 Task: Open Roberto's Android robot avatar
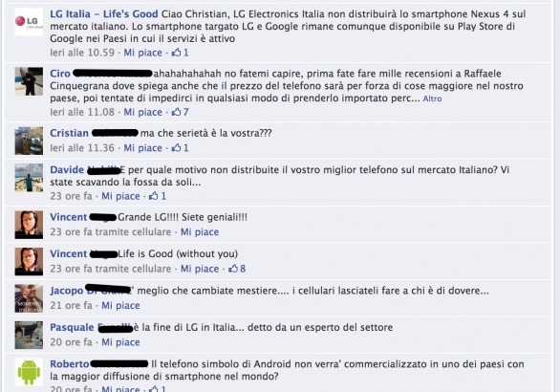point(29,372)
